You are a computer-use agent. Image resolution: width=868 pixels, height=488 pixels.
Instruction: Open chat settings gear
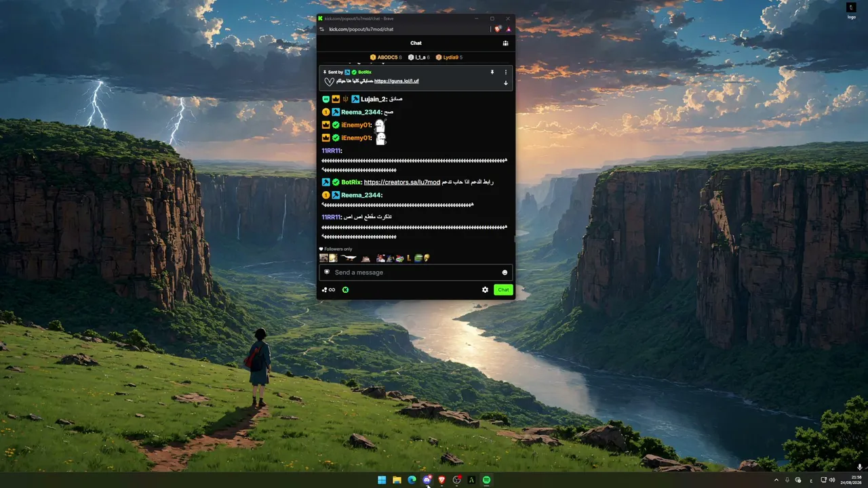(485, 290)
